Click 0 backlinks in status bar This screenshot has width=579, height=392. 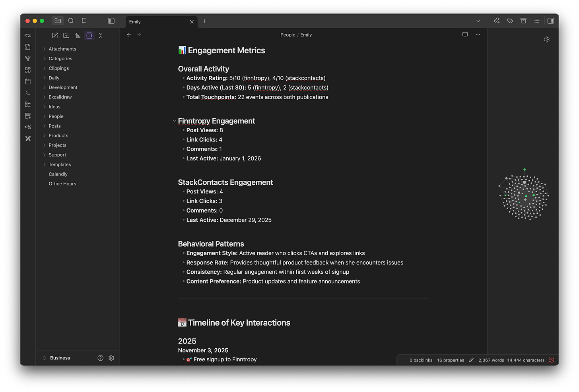(421, 360)
